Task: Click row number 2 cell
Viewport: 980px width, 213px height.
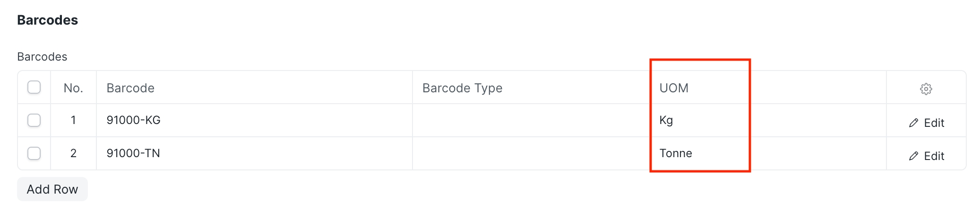Action: [73, 153]
